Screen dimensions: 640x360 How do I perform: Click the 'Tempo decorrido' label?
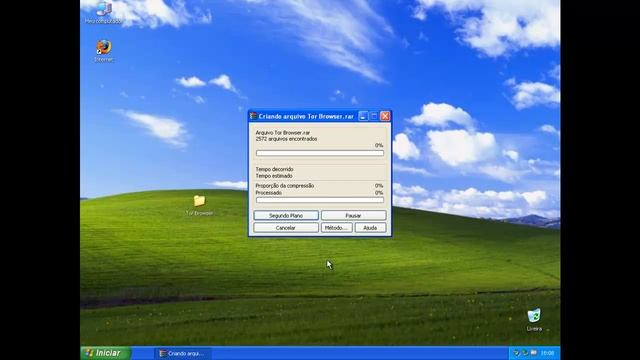[x=274, y=169]
